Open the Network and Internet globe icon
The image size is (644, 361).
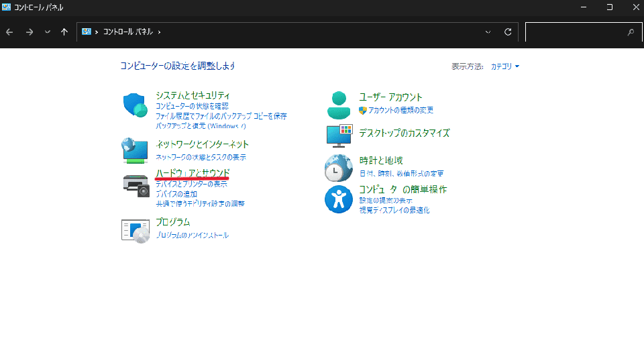click(135, 150)
